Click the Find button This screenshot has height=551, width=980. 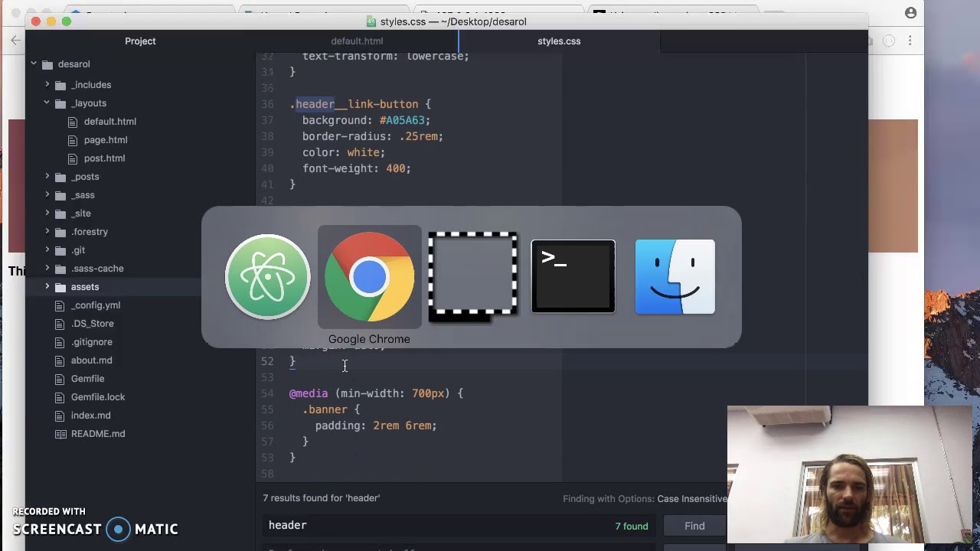(694, 526)
